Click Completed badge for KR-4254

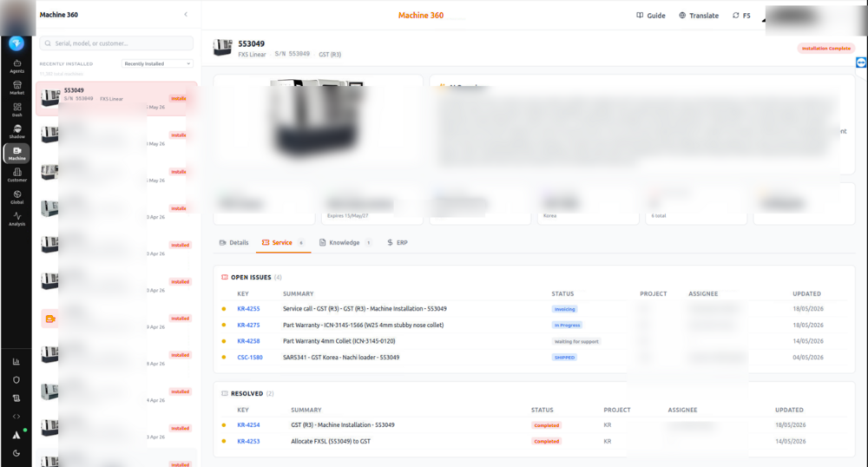pyautogui.click(x=546, y=425)
